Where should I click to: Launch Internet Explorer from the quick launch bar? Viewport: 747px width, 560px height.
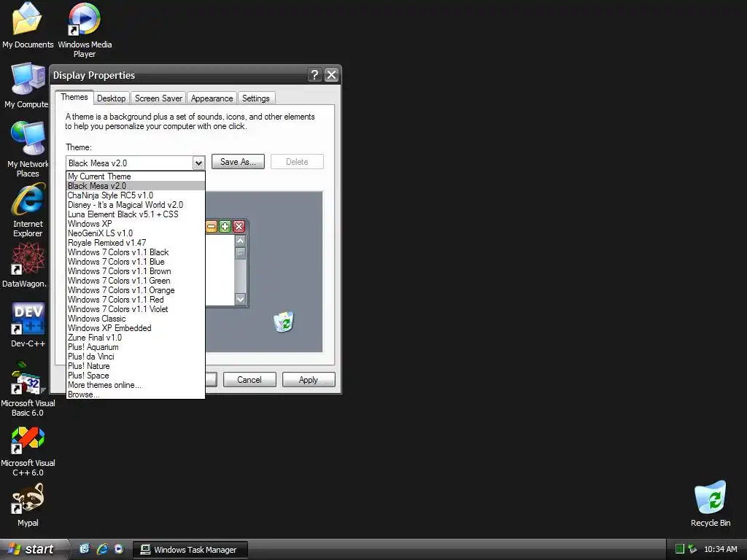102,549
